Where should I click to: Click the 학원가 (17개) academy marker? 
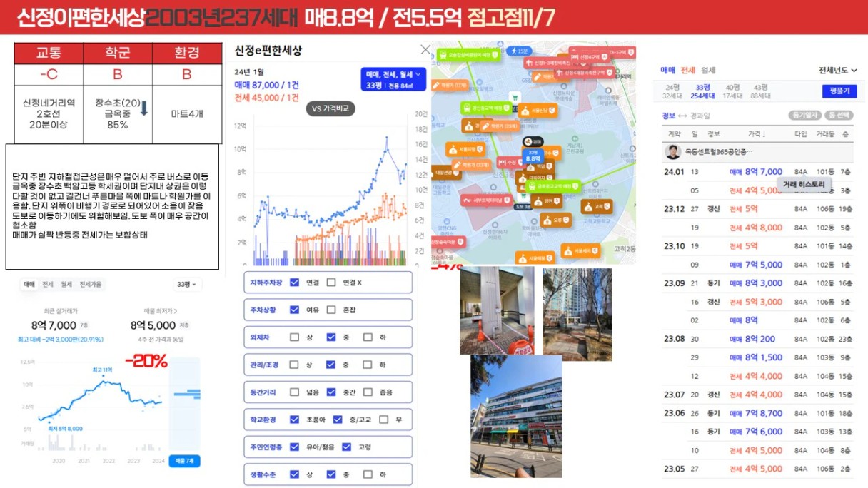(x=450, y=85)
